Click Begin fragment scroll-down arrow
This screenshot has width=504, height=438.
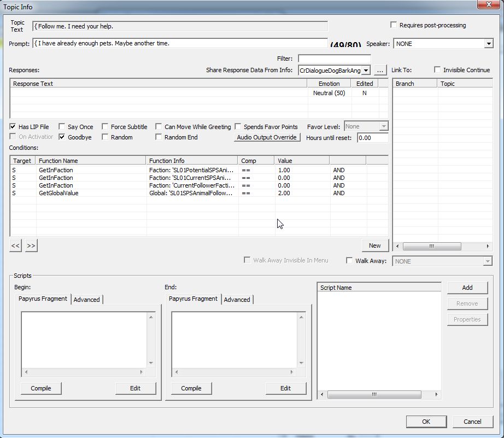pos(151,363)
